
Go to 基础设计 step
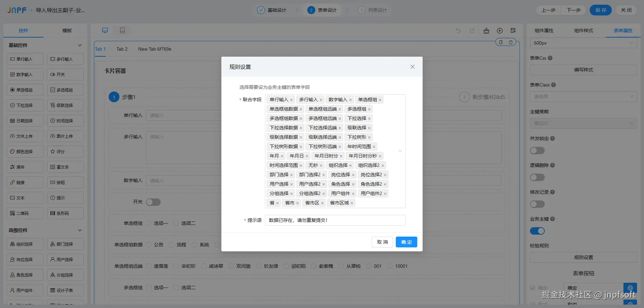(272, 10)
